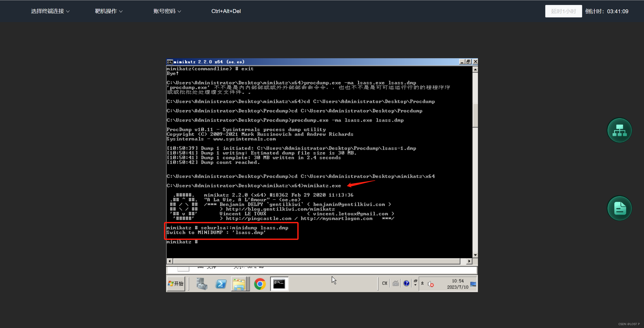This screenshot has width=644, height=328.
Task: Open the 选择终端连接 dropdown menu
Action: pyautogui.click(x=50, y=11)
